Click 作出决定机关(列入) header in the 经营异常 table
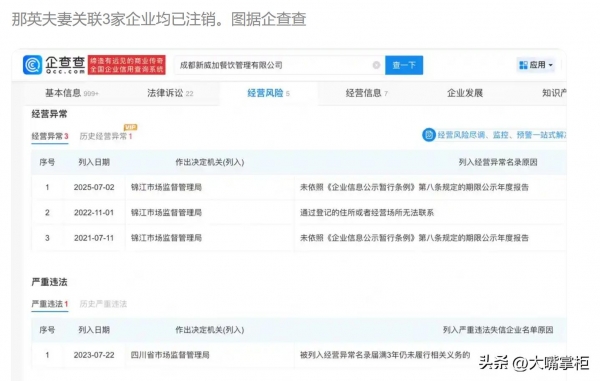This screenshot has height=381, width=600. point(210,162)
